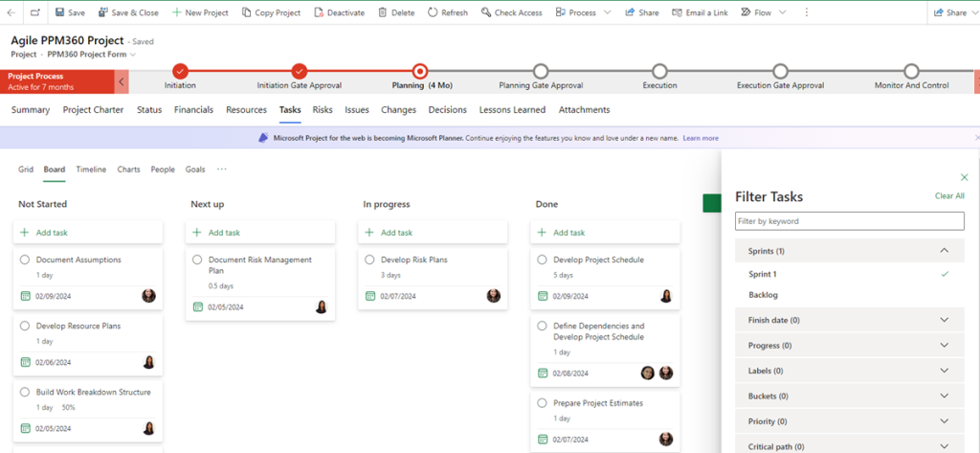Click calendar icon on Develop Risk Plans card
Viewport: 980px width, 453px height.
[x=370, y=296]
